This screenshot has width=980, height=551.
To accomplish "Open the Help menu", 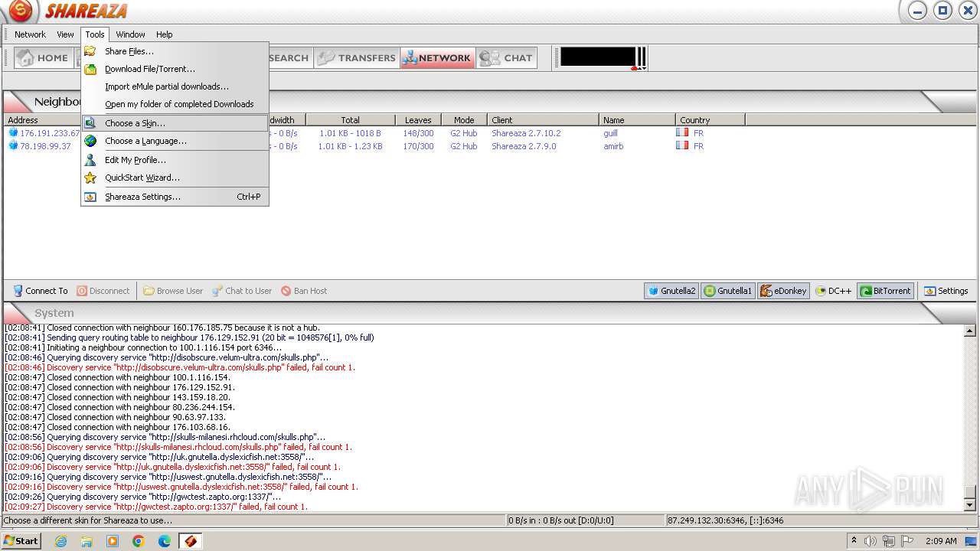I will click(x=165, y=34).
